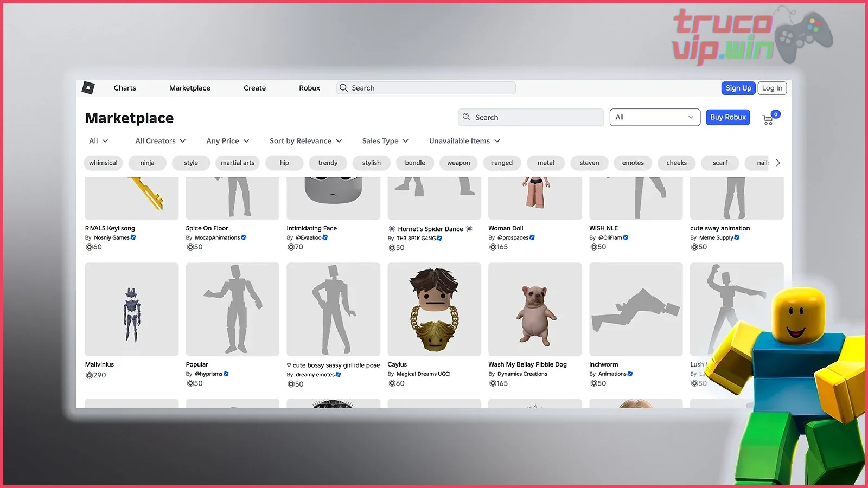Viewport: 868px width, 488px height.
Task: Visit creator @prospades profile link
Action: tap(513, 237)
